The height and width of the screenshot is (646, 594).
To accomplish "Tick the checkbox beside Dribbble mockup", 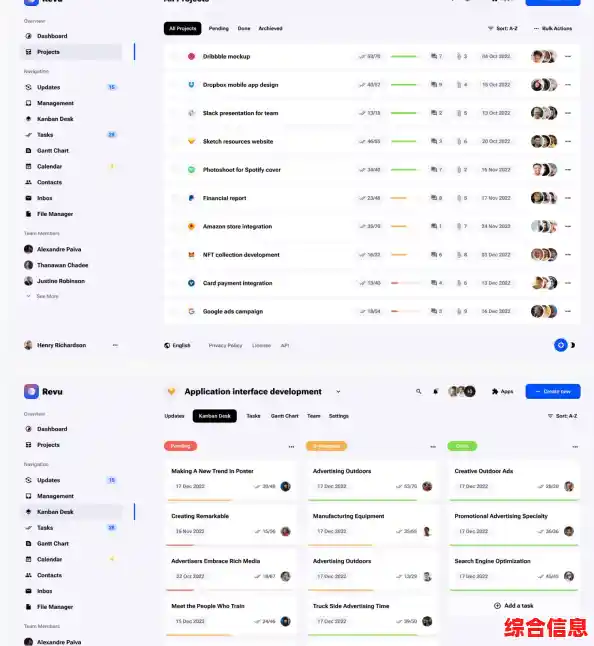I will 175,56.
